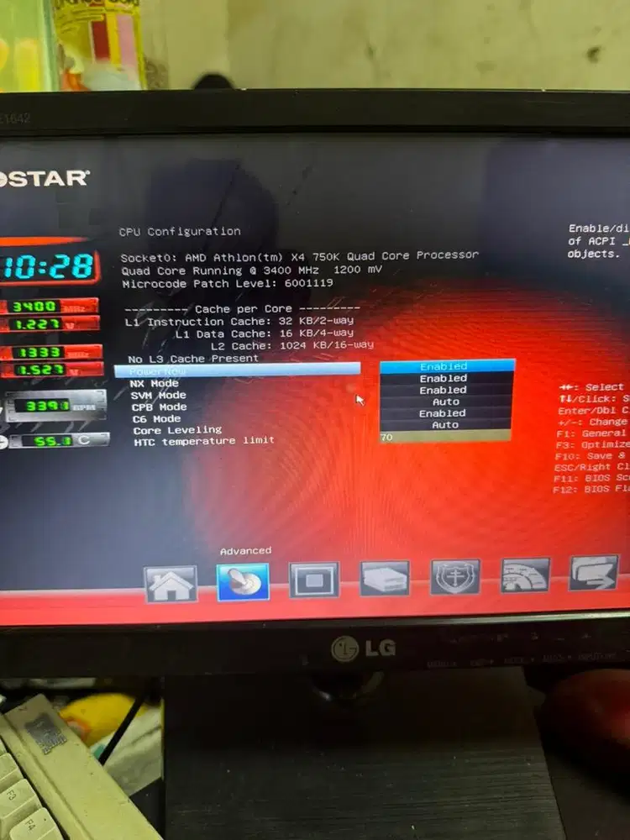Change the NX Mode Enabled value

click(x=446, y=378)
